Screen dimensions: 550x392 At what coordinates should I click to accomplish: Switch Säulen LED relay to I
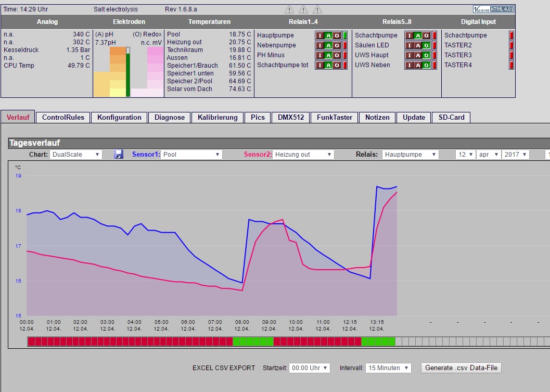409,45
